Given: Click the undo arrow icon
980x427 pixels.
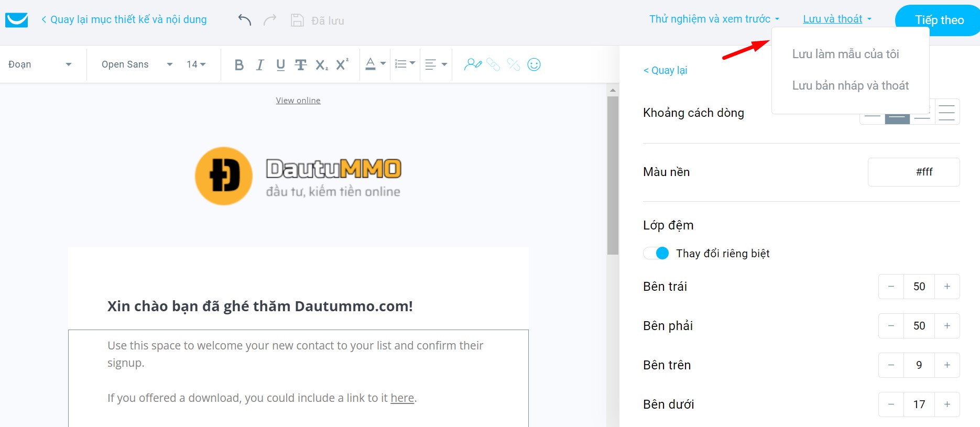Looking at the screenshot, I should click(x=245, y=20).
